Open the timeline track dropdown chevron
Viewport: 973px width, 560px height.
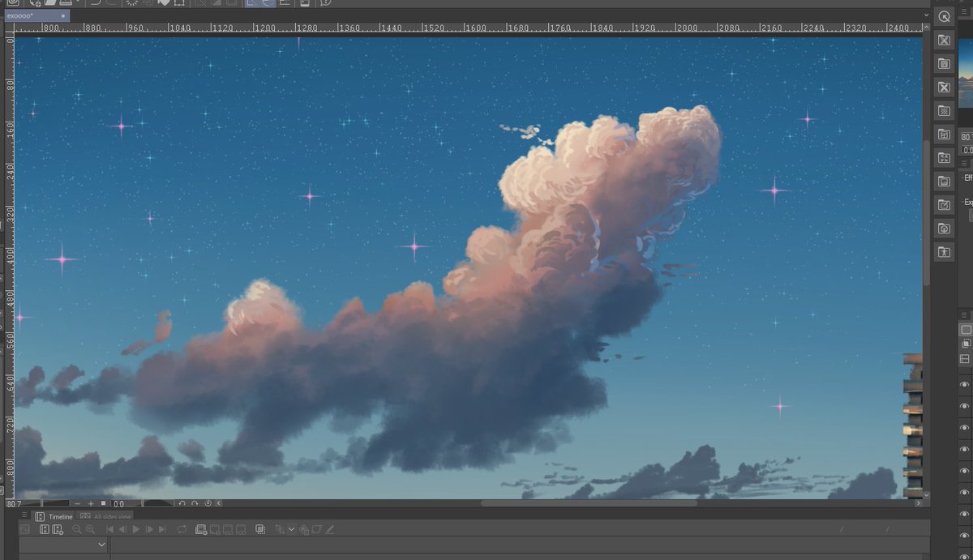point(101,543)
